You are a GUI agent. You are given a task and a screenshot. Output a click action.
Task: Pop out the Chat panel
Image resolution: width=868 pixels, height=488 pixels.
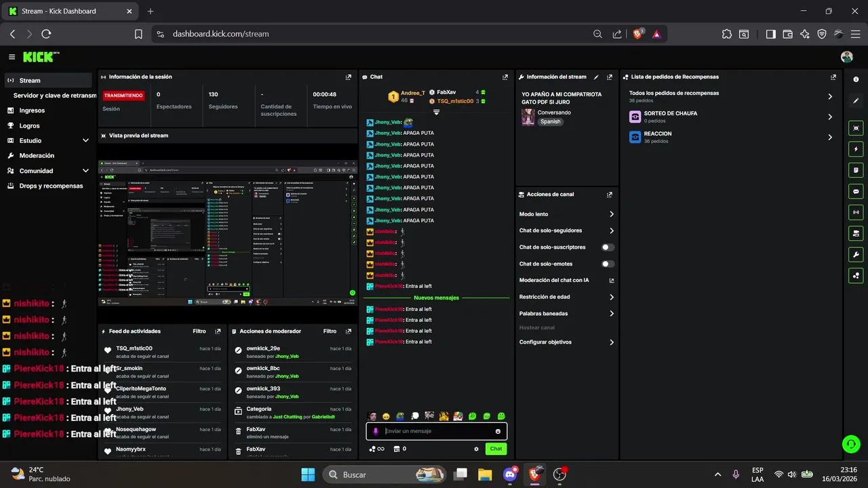[x=505, y=77]
